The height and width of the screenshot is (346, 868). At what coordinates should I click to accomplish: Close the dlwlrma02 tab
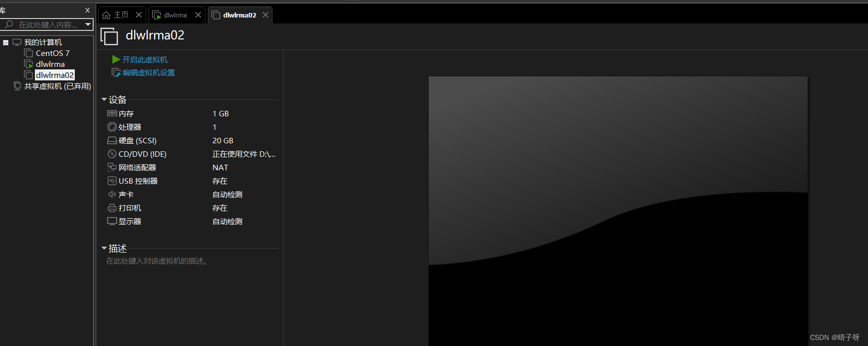pos(265,15)
